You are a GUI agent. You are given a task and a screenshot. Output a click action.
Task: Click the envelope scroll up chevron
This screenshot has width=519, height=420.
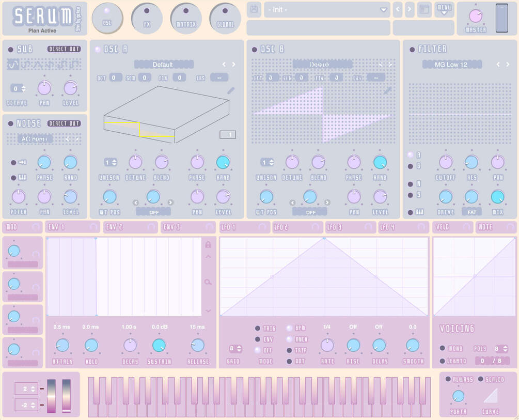point(208,257)
